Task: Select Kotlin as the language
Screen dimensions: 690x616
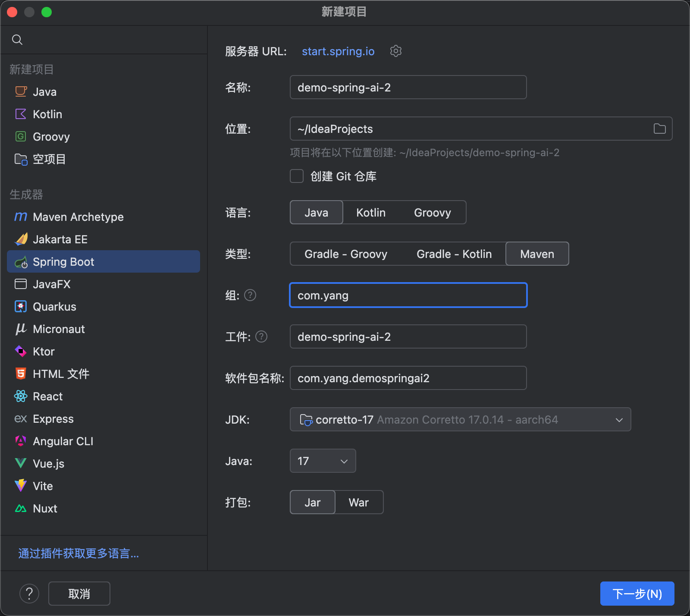Action: point(371,212)
